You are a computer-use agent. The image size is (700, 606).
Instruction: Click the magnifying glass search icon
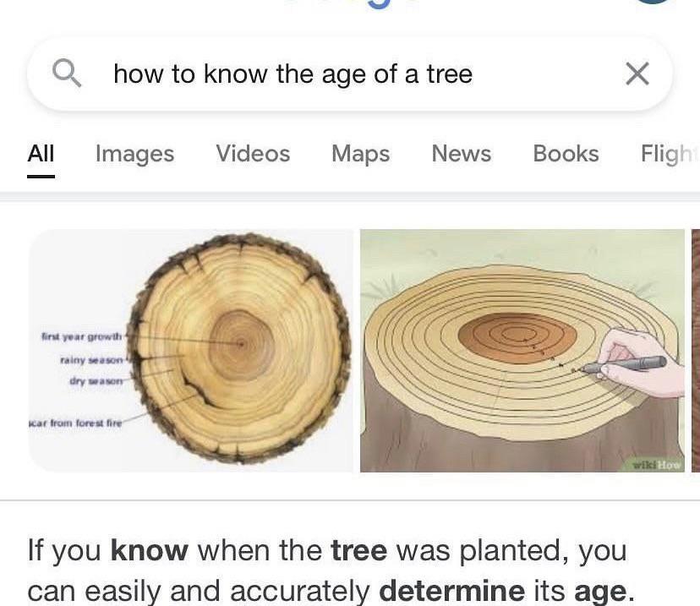[67, 74]
